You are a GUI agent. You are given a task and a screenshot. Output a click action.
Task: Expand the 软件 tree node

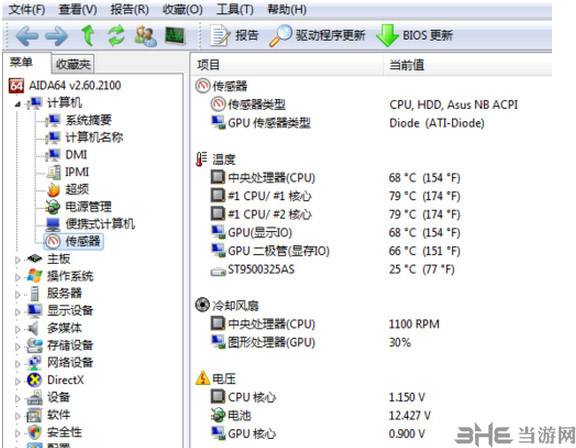point(17,416)
